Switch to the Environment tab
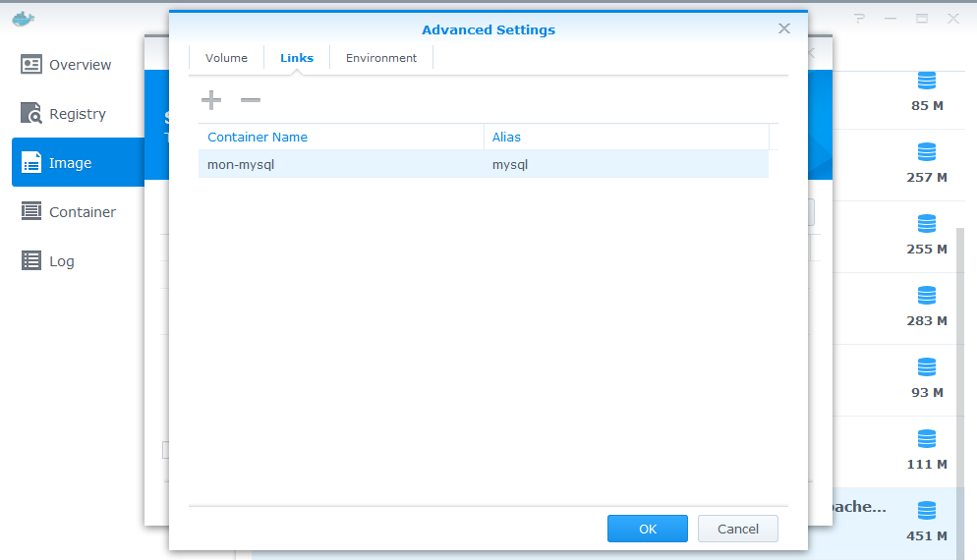 tap(381, 58)
